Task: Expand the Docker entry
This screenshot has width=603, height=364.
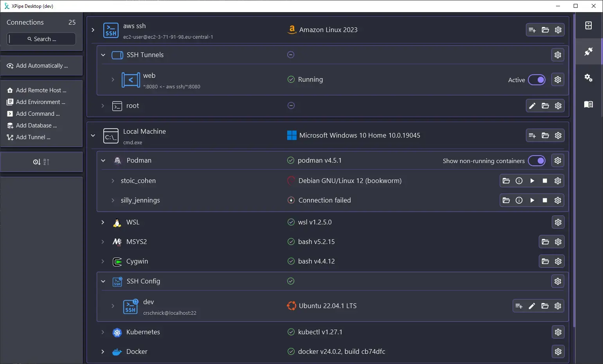Action: (x=103, y=351)
